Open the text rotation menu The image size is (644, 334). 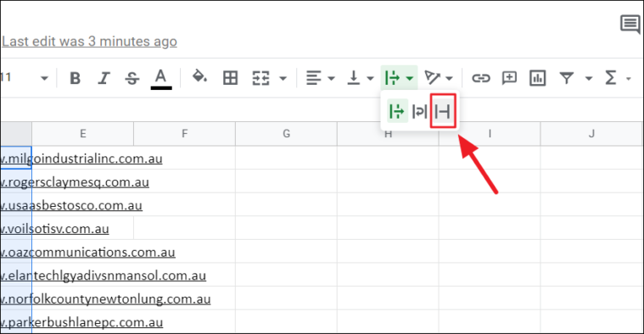coord(438,77)
